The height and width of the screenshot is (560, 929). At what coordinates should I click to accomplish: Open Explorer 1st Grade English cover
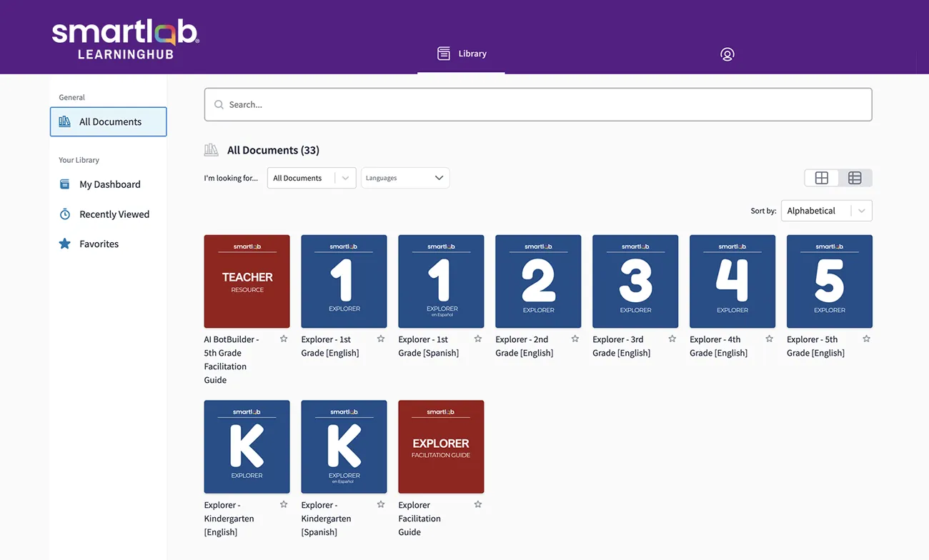(x=344, y=281)
